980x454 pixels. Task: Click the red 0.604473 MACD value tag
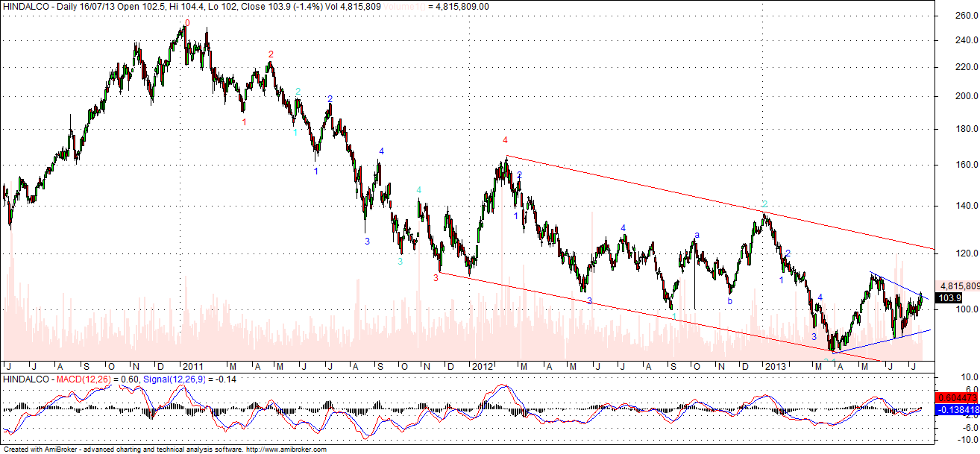[958, 397]
